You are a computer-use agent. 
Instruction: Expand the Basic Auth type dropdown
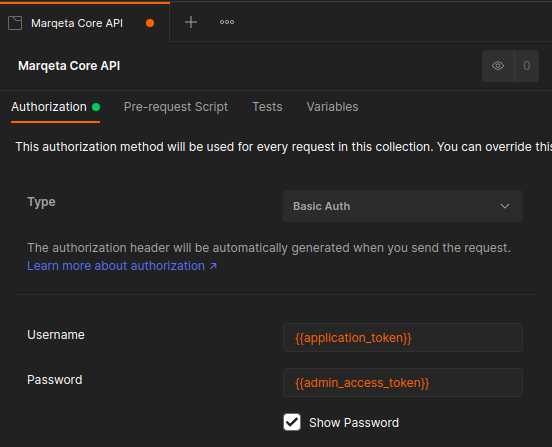click(403, 206)
